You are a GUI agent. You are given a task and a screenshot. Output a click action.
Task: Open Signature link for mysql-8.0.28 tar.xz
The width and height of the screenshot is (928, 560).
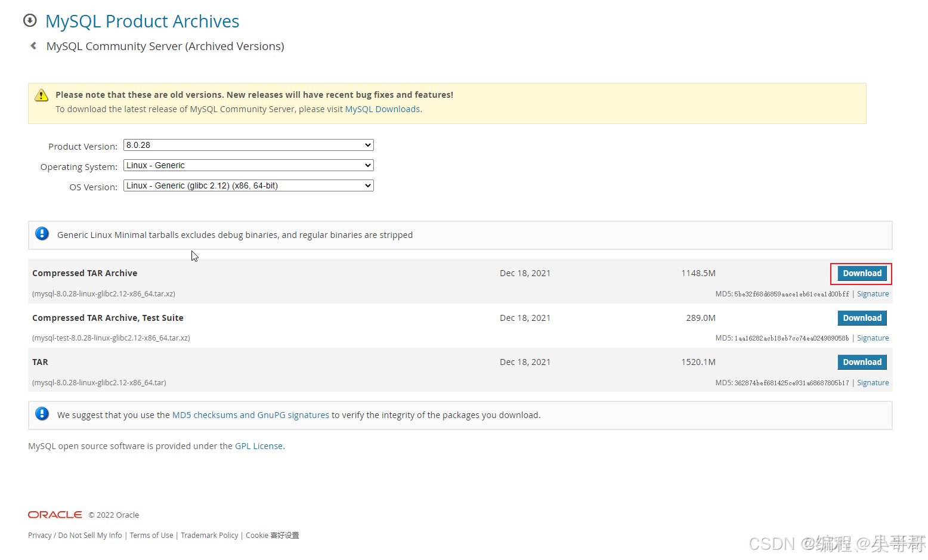(873, 294)
